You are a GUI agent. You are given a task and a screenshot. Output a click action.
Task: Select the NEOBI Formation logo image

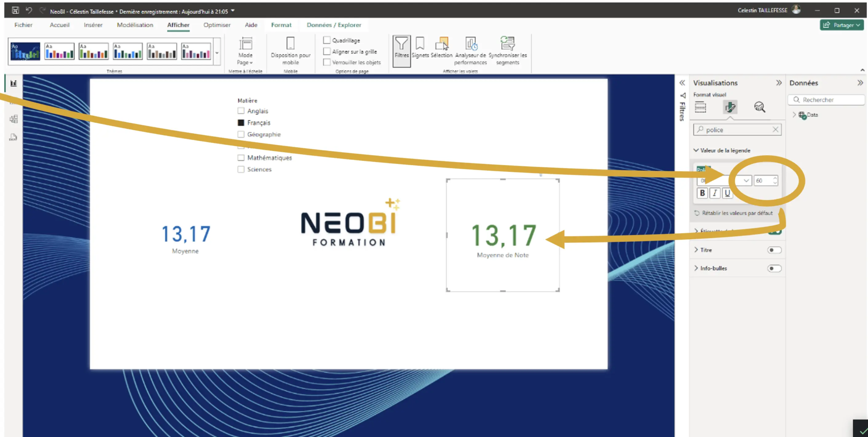[x=350, y=223]
